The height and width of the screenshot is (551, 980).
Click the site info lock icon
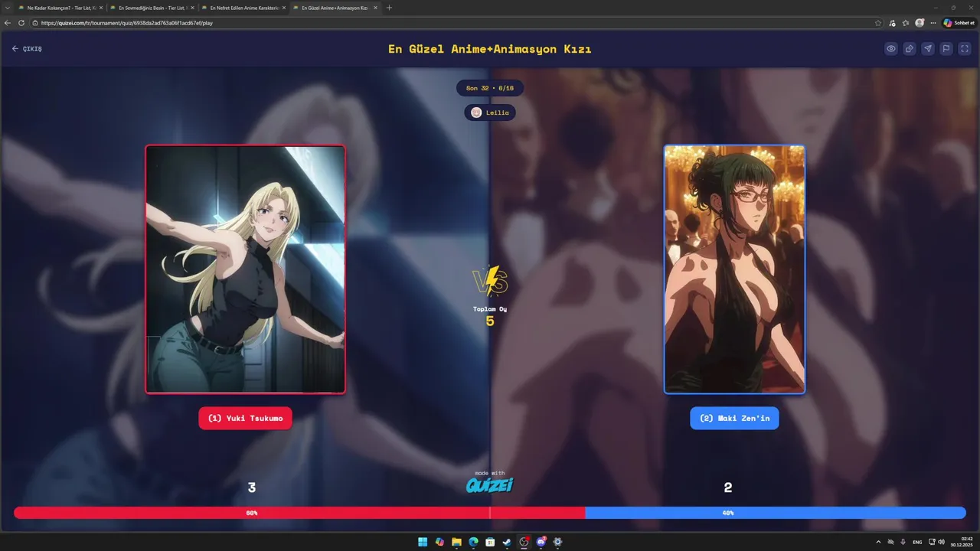pos(35,23)
